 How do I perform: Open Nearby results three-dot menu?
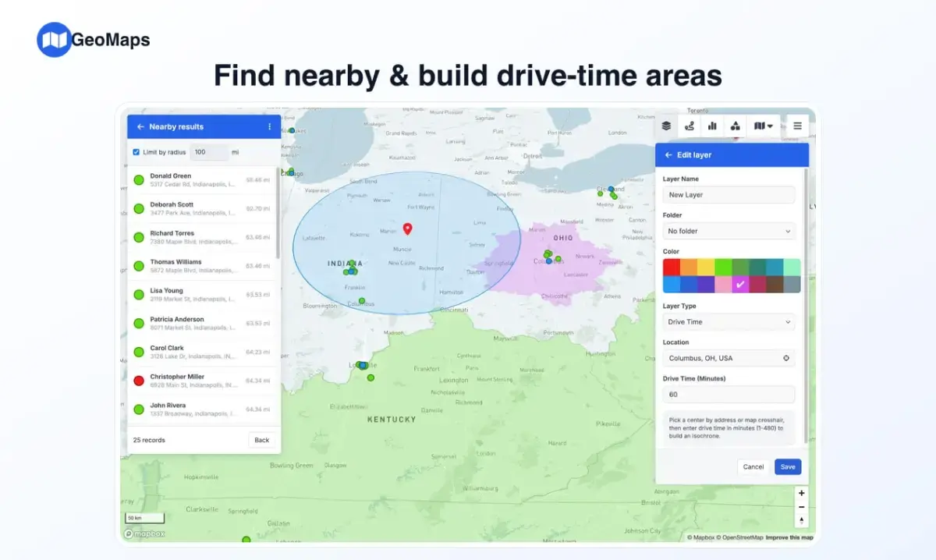point(270,126)
